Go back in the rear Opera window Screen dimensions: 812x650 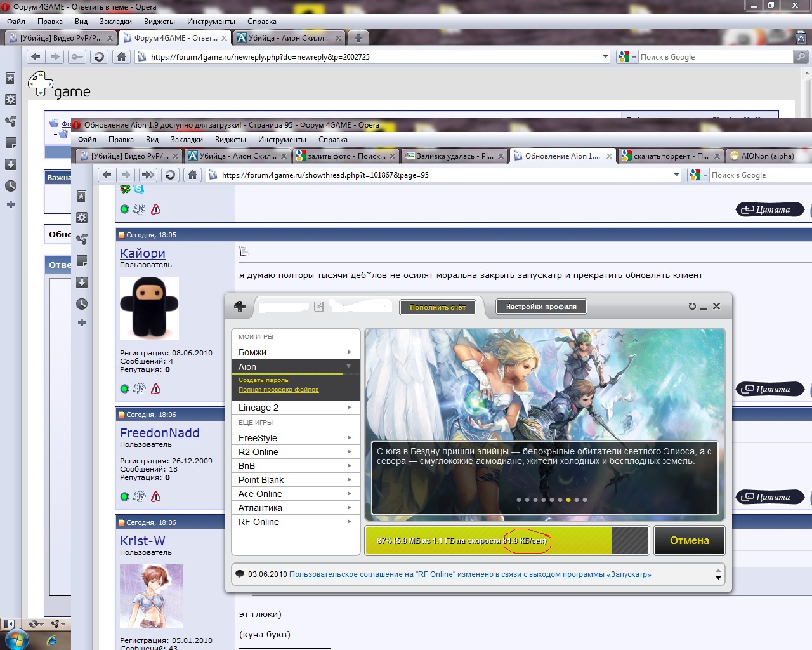pyautogui.click(x=36, y=56)
